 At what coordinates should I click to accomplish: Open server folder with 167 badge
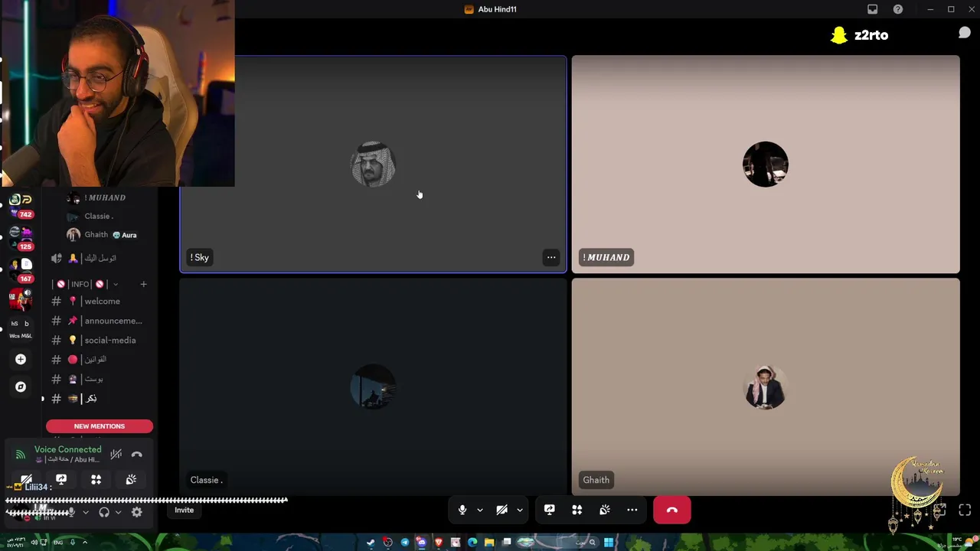point(21,269)
